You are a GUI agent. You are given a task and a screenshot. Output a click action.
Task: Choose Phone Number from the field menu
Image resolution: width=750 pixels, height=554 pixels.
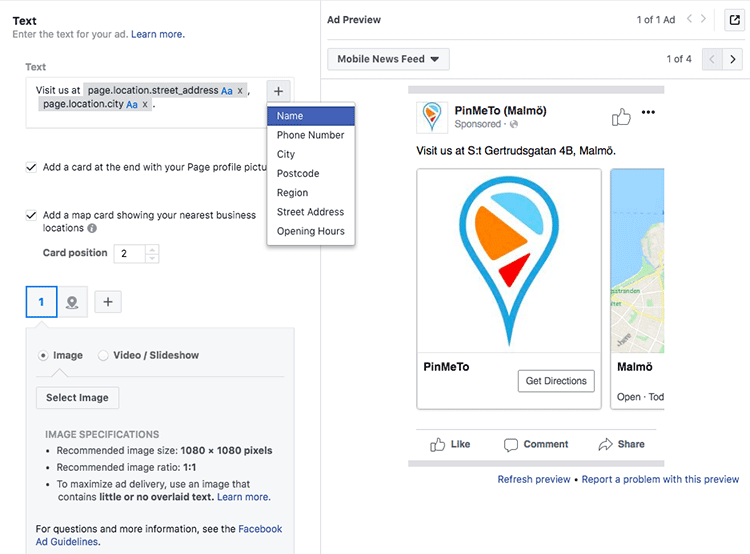pos(311,135)
